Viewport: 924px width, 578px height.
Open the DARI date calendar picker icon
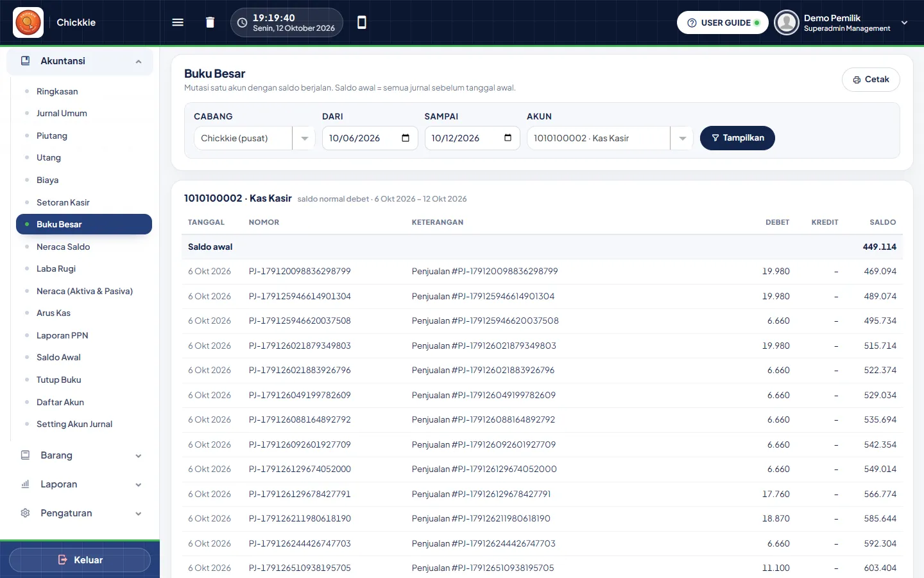406,138
